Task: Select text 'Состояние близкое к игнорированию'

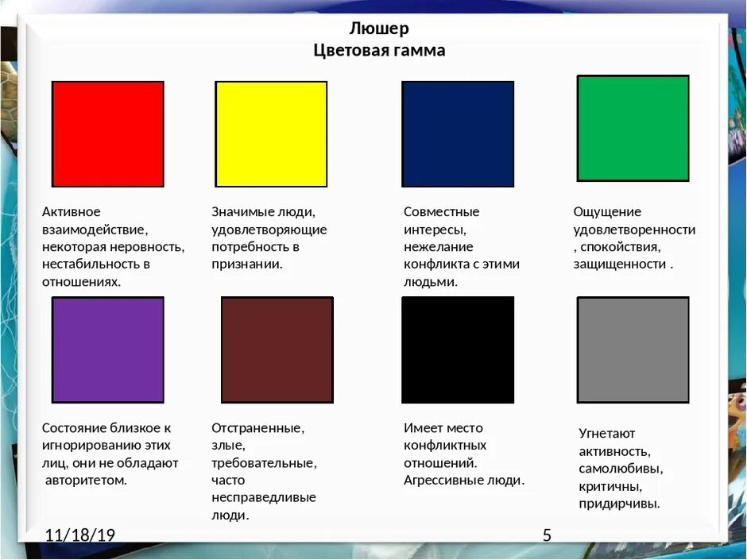Action: click(106, 437)
